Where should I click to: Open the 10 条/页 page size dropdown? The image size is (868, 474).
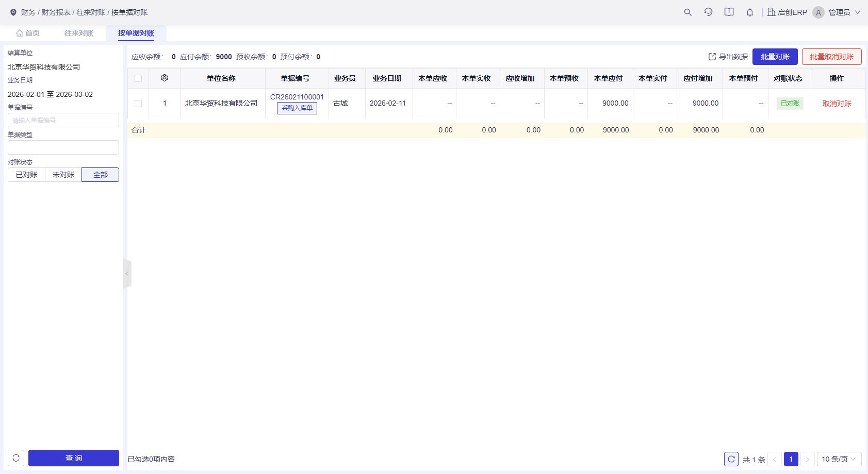[839, 459]
